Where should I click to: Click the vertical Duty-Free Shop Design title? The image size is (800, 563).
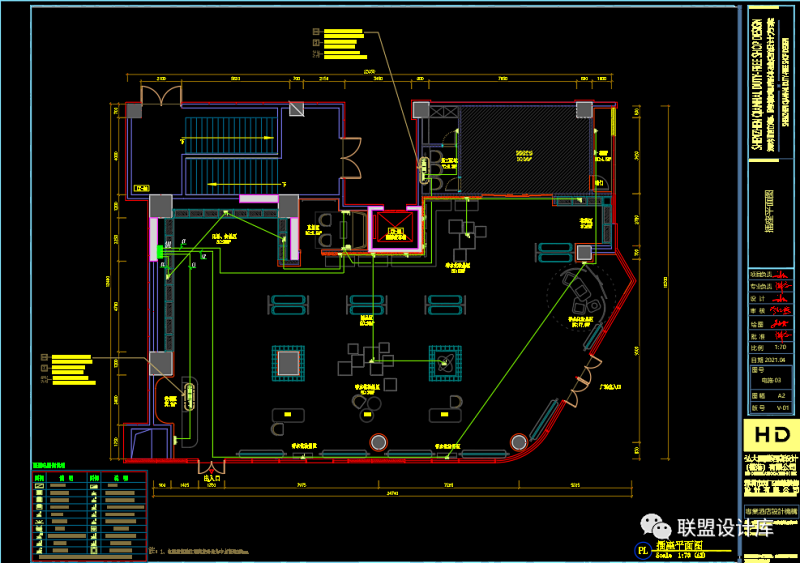pos(762,80)
